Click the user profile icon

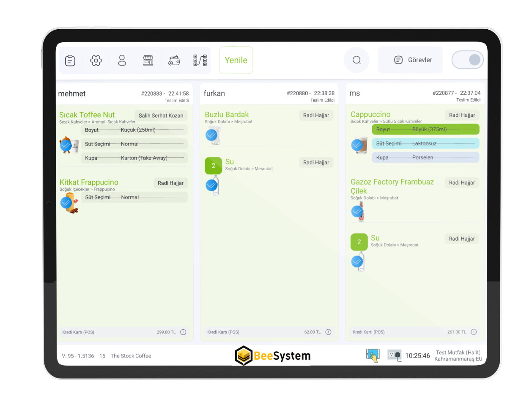pyautogui.click(x=122, y=61)
